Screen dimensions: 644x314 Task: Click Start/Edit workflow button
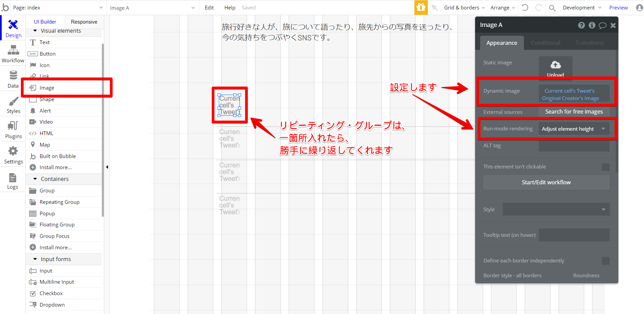click(x=546, y=182)
